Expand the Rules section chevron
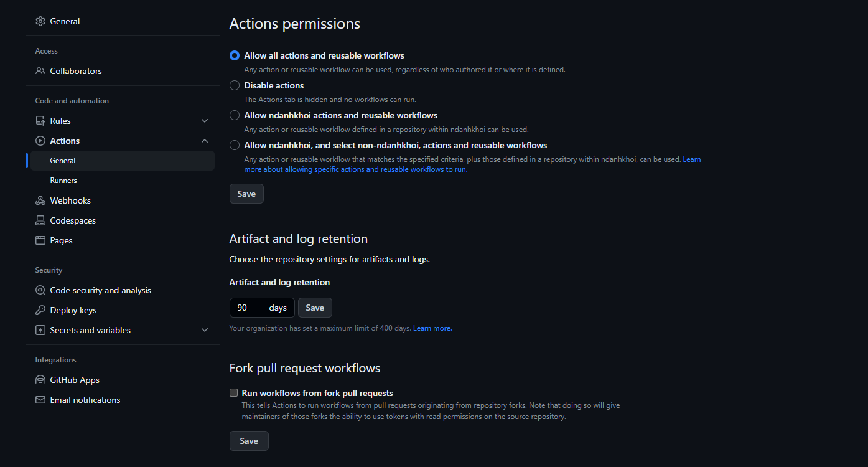This screenshot has width=868, height=467. [x=205, y=121]
